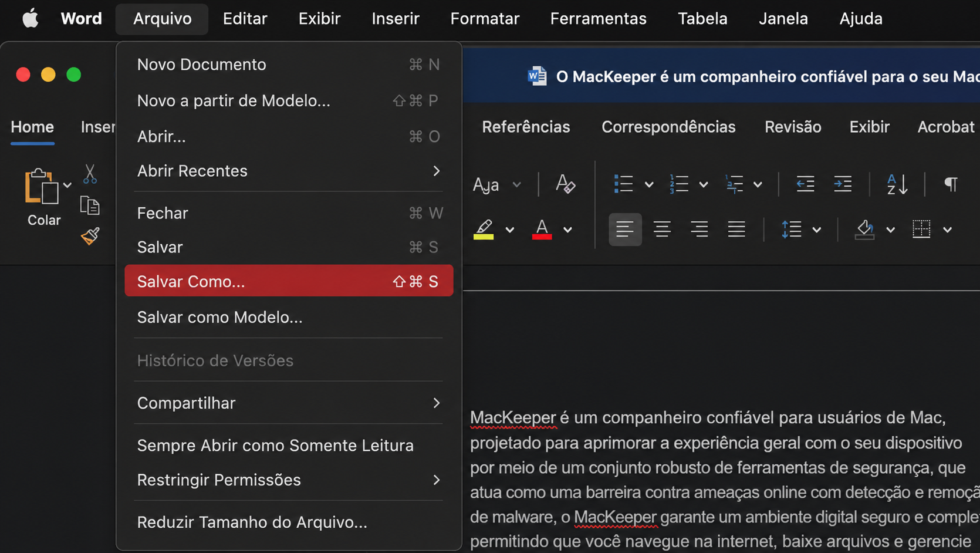Screen dimensions: 980x553
Task: Open font color dropdown arrow
Action: [x=567, y=230]
